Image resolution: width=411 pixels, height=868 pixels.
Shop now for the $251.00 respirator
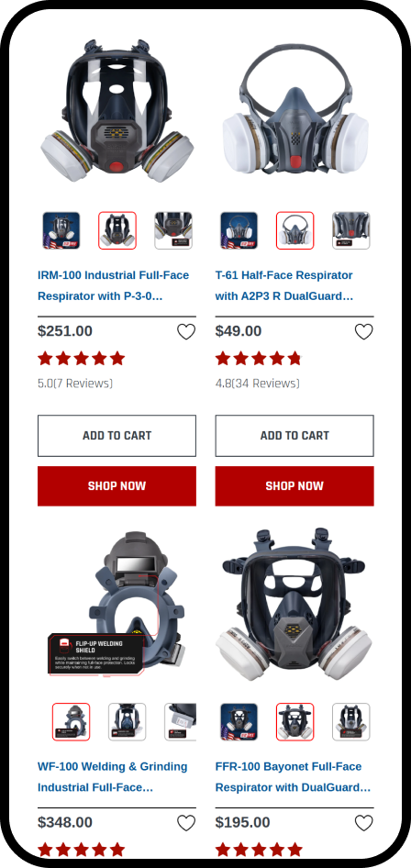click(x=117, y=486)
